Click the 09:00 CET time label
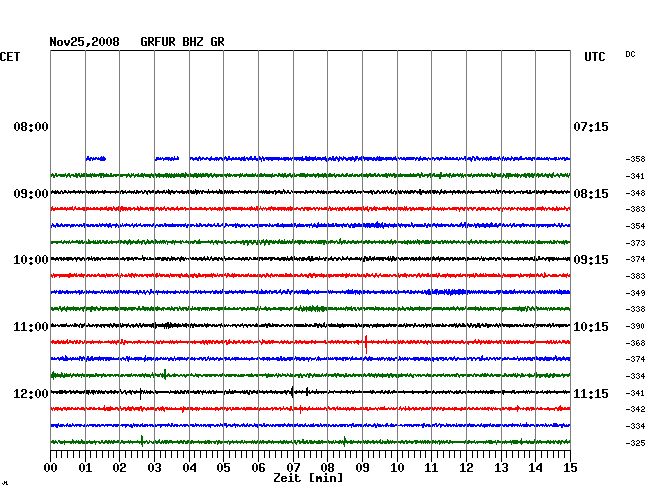 pos(31,194)
